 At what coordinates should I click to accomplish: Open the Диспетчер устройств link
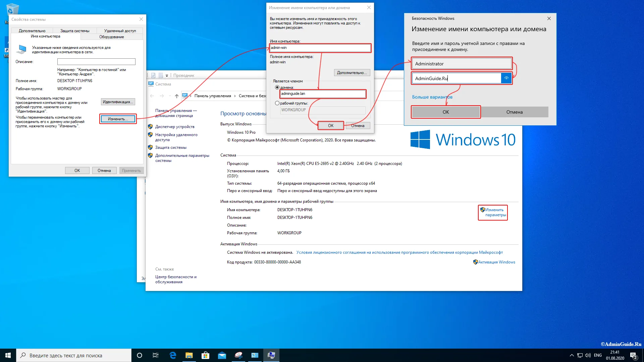(175, 127)
